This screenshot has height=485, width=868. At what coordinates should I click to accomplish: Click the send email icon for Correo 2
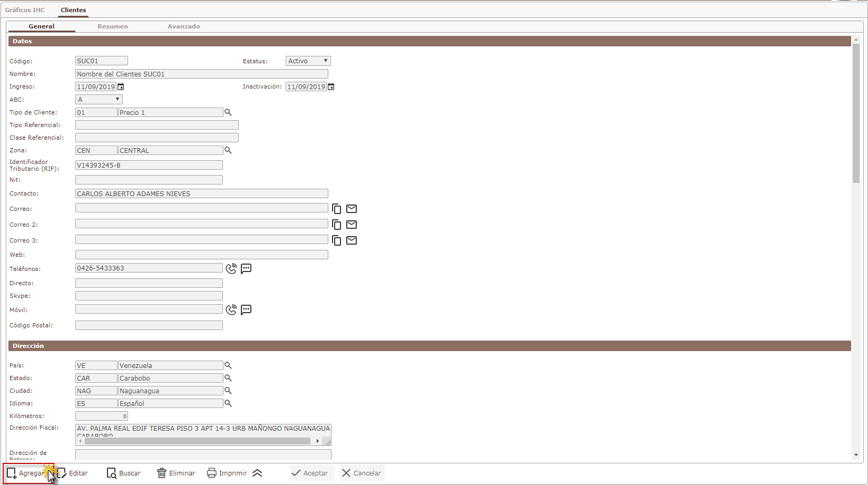click(x=352, y=225)
